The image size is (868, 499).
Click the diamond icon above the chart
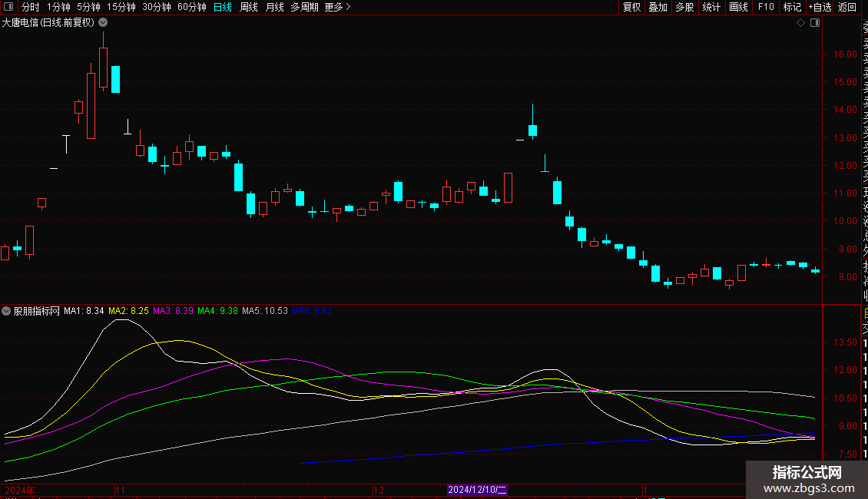pos(800,23)
